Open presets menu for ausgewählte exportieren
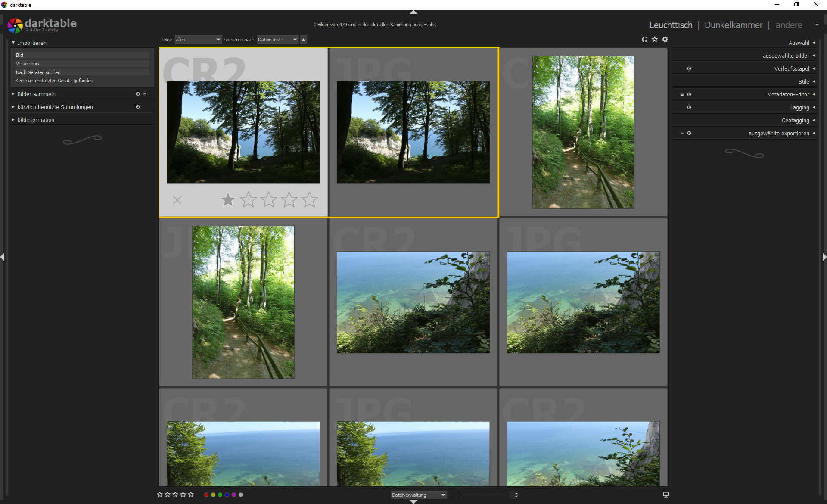Viewport: 827px width, 504px height. tap(682, 133)
